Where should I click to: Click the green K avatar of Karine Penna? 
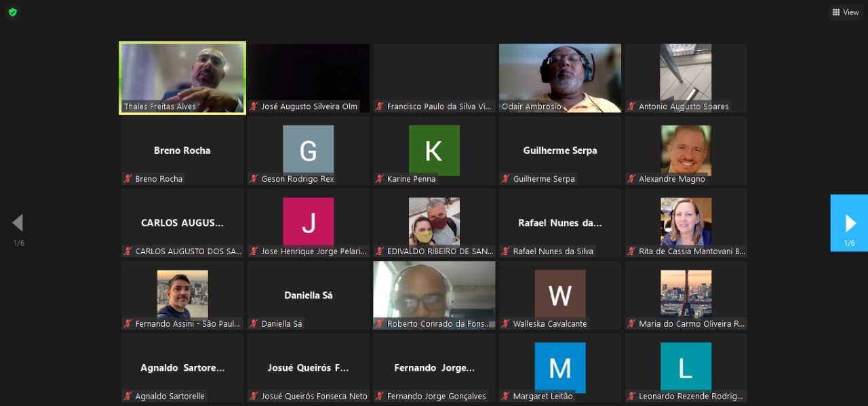tap(434, 150)
